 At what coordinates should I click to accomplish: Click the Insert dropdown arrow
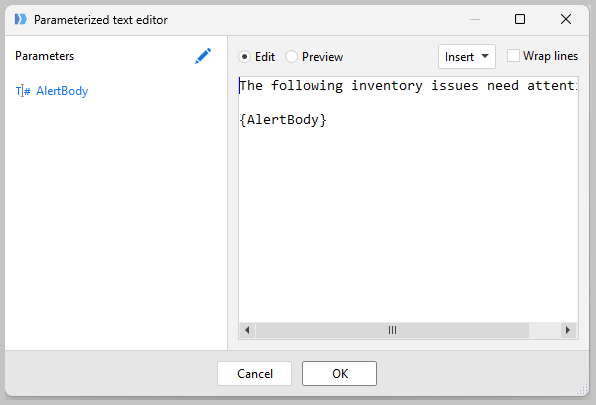coord(485,56)
